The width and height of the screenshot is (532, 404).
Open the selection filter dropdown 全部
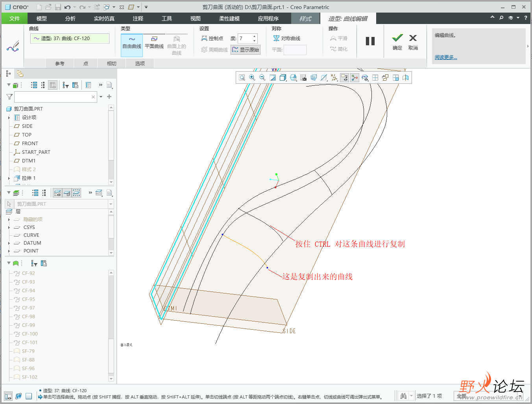click(x=489, y=396)
